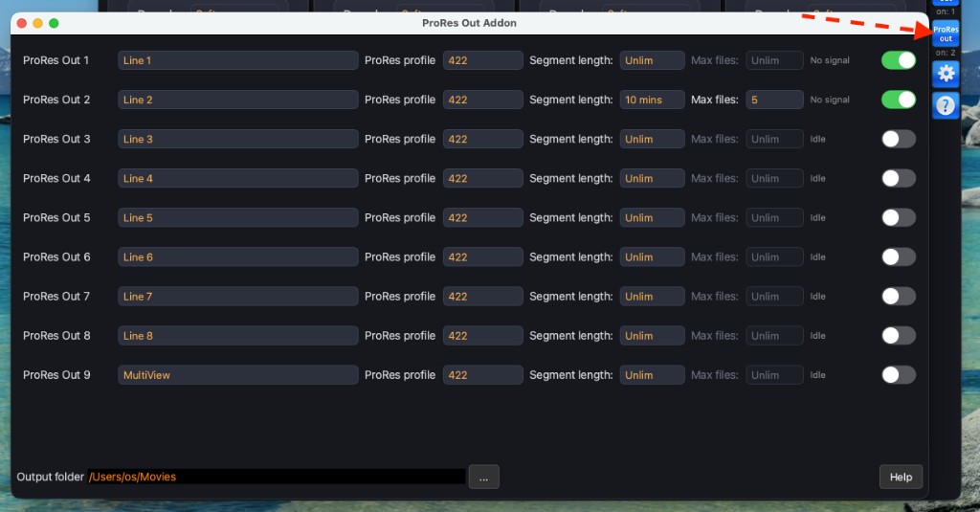Open ProRes profile dropdown for ProRes Out 7
Image resolution: width=980 pixels, height=512 pixels.
pyautogui.click(x=483, y=297)
